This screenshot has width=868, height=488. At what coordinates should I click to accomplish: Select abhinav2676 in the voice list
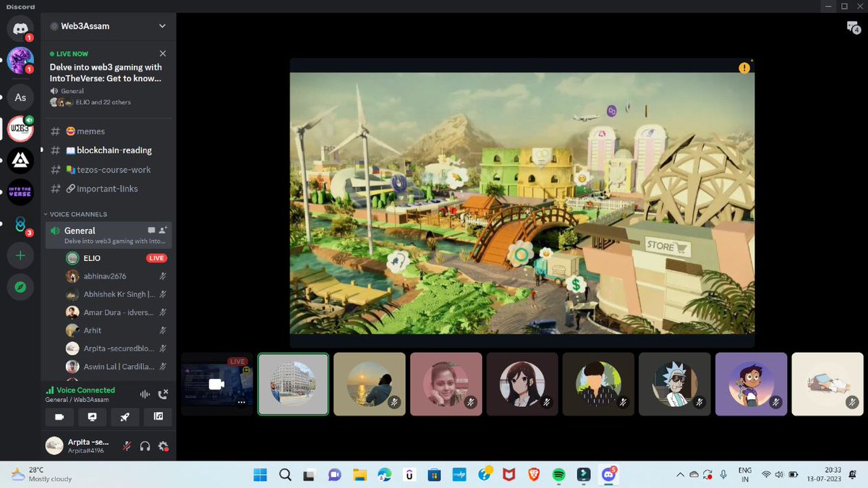116,276
